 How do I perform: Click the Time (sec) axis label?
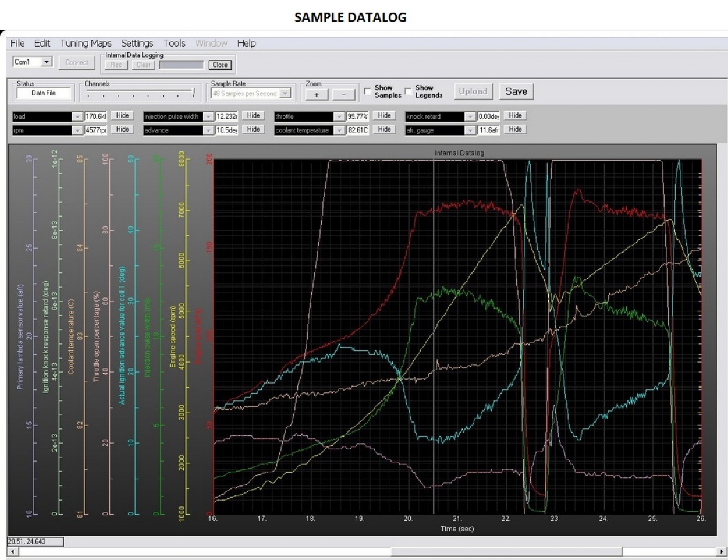457,529
